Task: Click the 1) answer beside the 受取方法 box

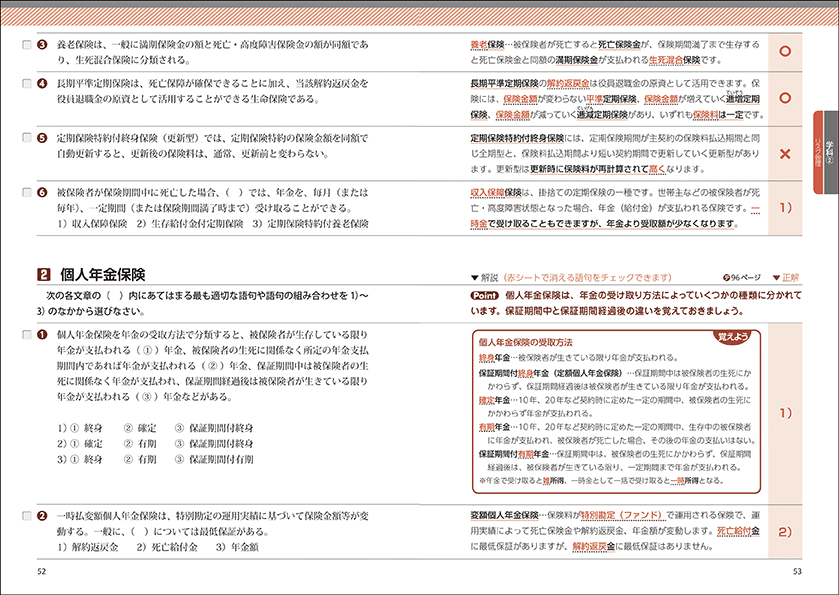Action: pos(785,413)
